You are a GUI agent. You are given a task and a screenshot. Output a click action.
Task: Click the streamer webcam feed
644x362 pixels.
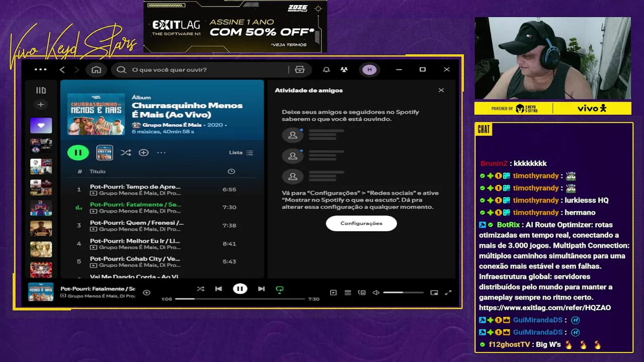coord(552,58)
